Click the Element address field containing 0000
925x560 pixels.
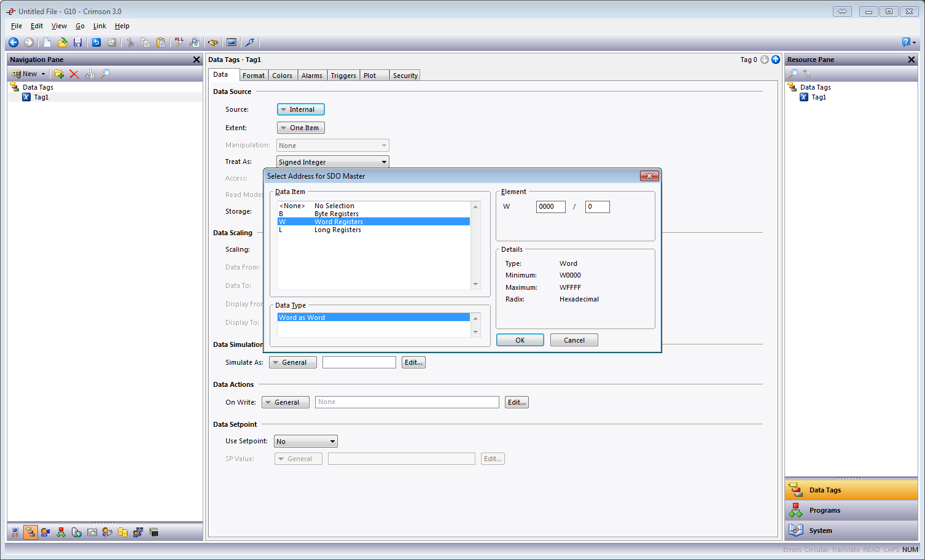click(550, 207)
